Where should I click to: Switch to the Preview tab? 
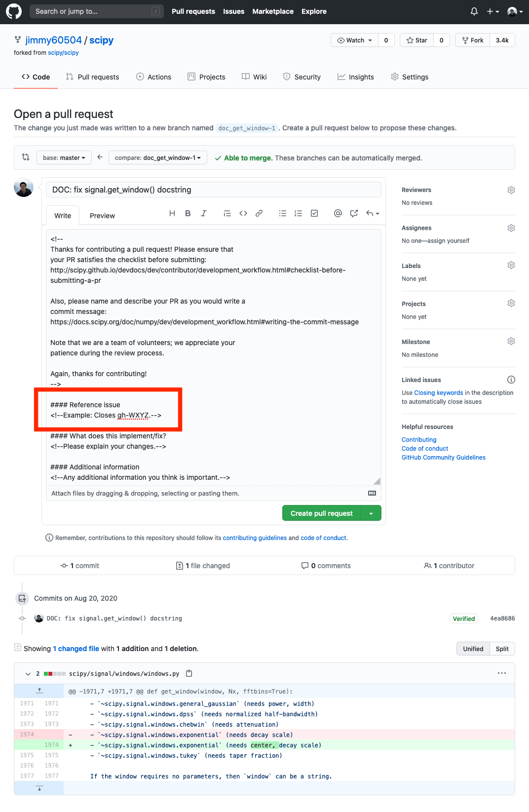click(102, 216)
